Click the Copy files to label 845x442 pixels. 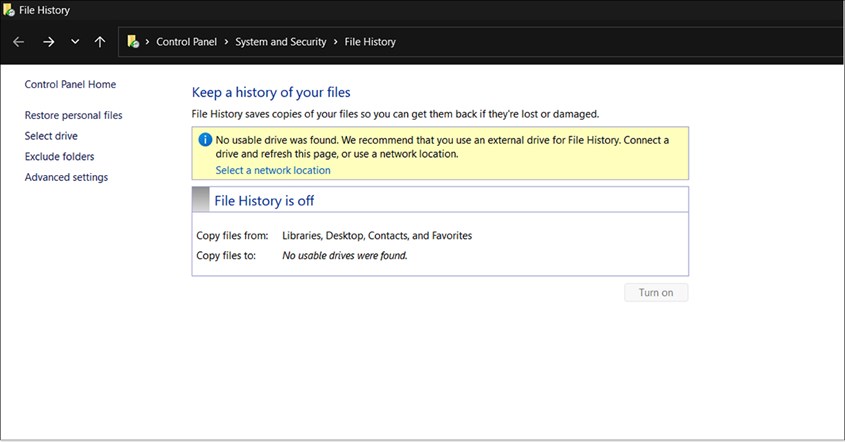pos(226,255)
